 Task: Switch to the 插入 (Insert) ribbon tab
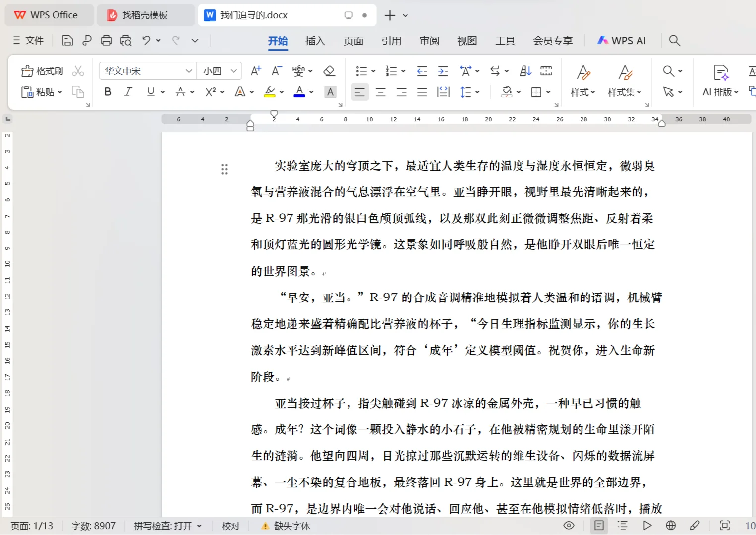315,41
